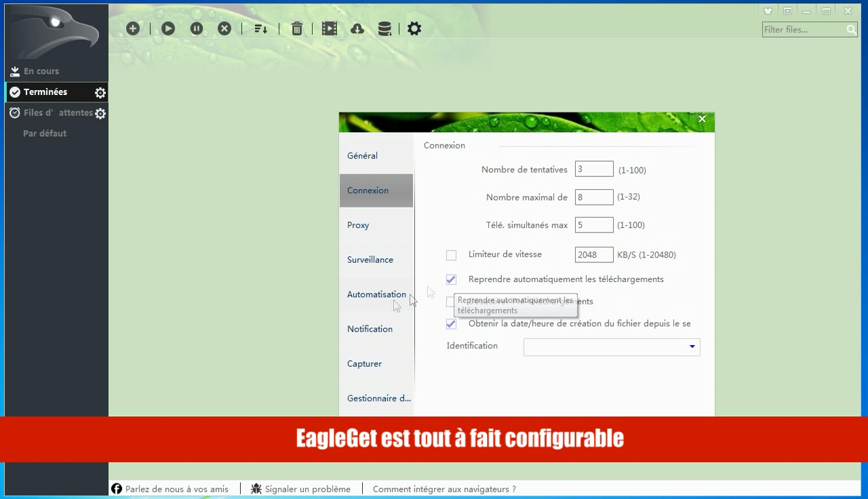Open Signaler un problème link
Viewport: 868px width, 499px height.
click(x=308, y=489)
